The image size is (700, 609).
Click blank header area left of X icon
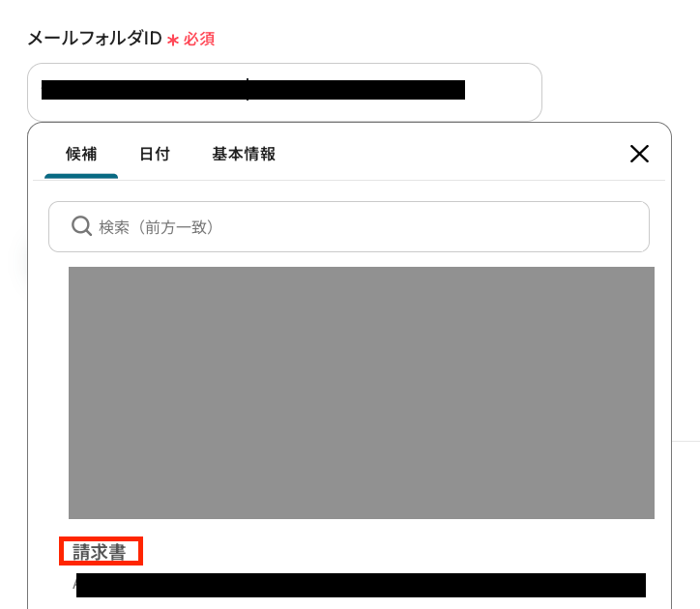tap(451, 154)
